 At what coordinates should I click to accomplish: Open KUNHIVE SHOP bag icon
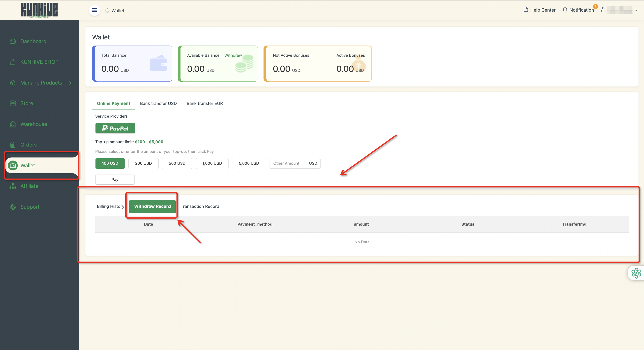tap(13, 62)
